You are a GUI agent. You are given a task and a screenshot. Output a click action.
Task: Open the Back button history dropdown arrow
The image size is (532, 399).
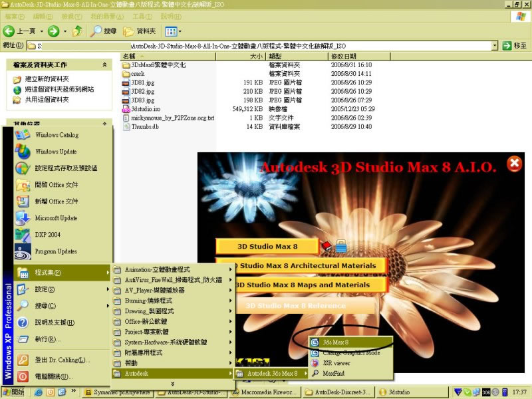pos(42,31)
